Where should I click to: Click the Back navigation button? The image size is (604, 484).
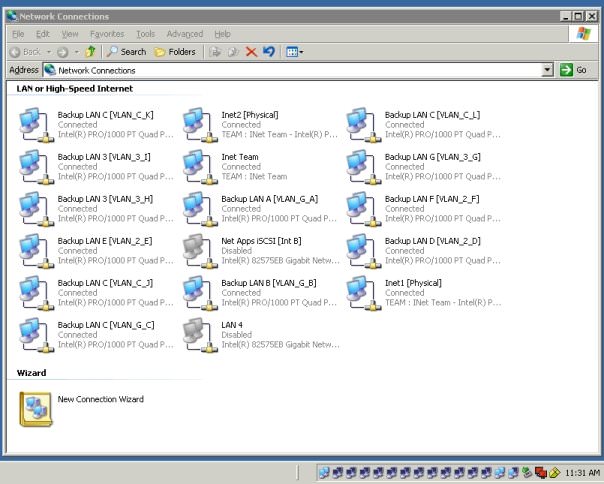(25, 52)
